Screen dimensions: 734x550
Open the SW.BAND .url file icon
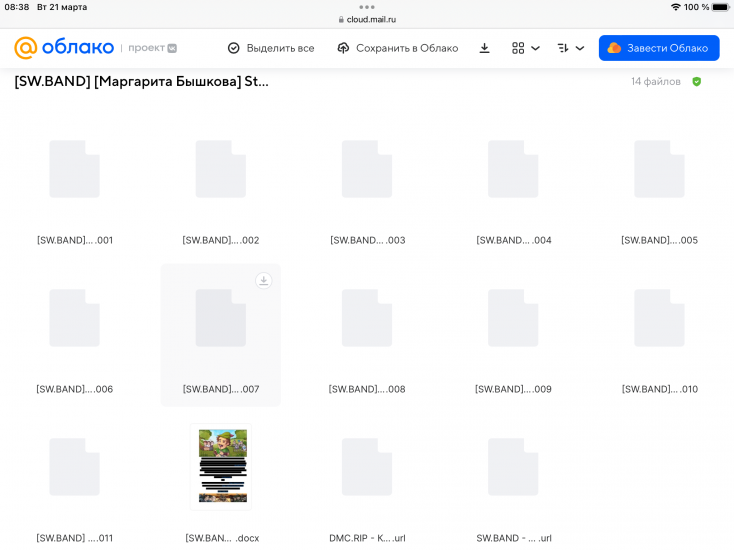tap(513, 467)
